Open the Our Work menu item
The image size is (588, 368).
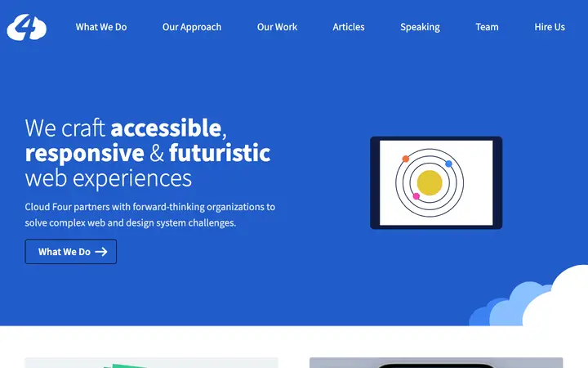(277, 27)
